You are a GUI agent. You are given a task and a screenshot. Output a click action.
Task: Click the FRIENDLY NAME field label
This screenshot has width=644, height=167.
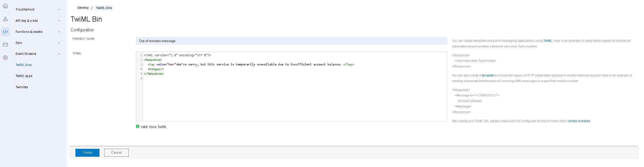point(84,39)
